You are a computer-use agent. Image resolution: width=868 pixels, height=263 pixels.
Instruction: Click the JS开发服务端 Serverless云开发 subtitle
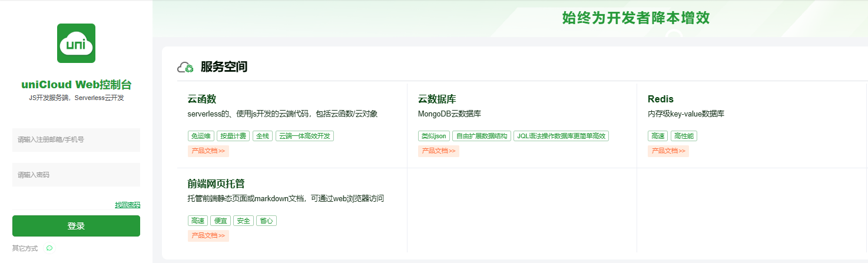coord(76,98)
